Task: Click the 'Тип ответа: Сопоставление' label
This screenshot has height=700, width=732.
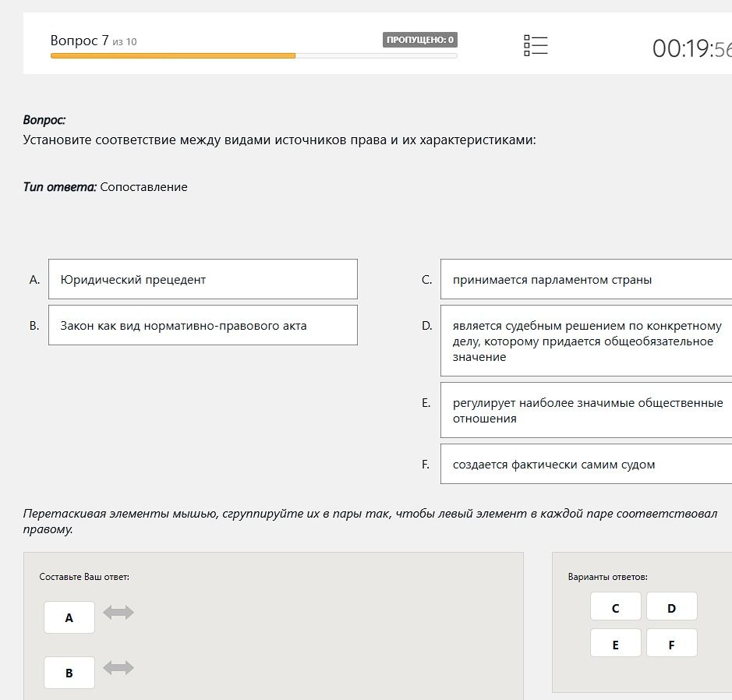Action: click(x=105, y=186)
